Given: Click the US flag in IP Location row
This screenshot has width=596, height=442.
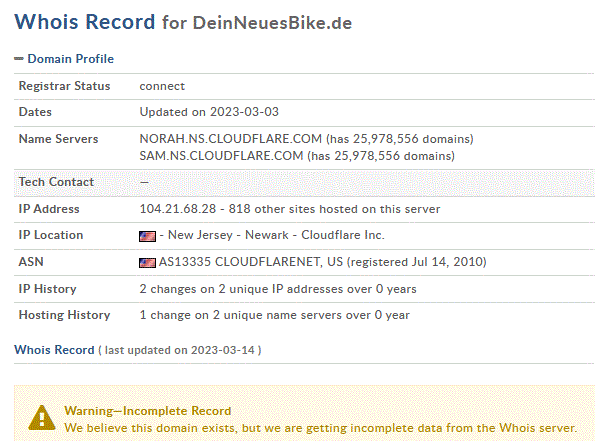Looking at the screenshot, I should coord(147,236).
